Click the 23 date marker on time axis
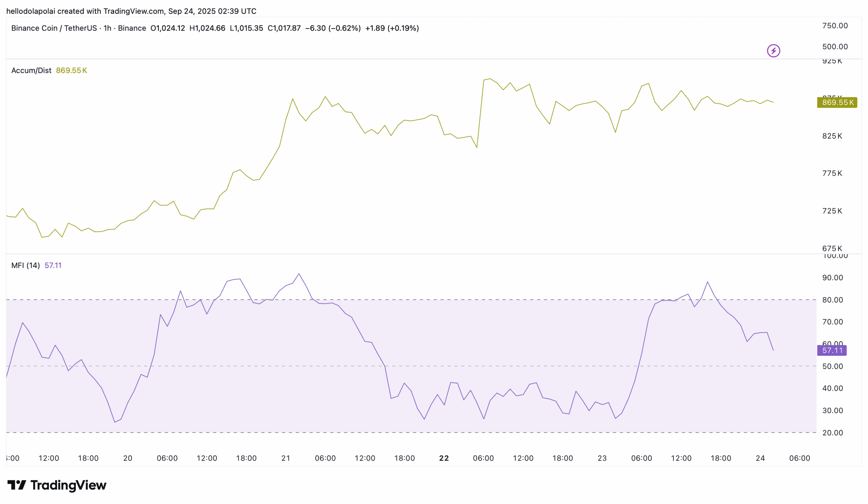Viewport: 868px width, 504px height. pos(602,459)
